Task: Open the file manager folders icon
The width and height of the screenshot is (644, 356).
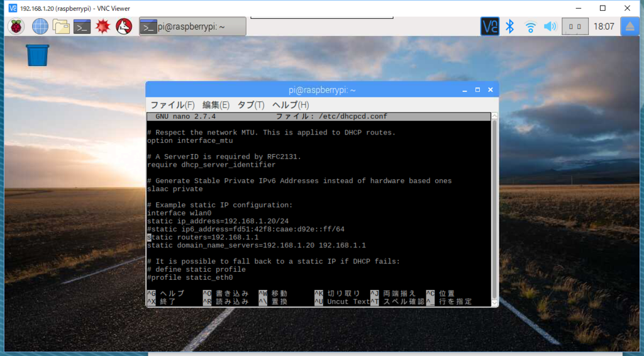Action: pyautogui.click(x=61, y=26)
